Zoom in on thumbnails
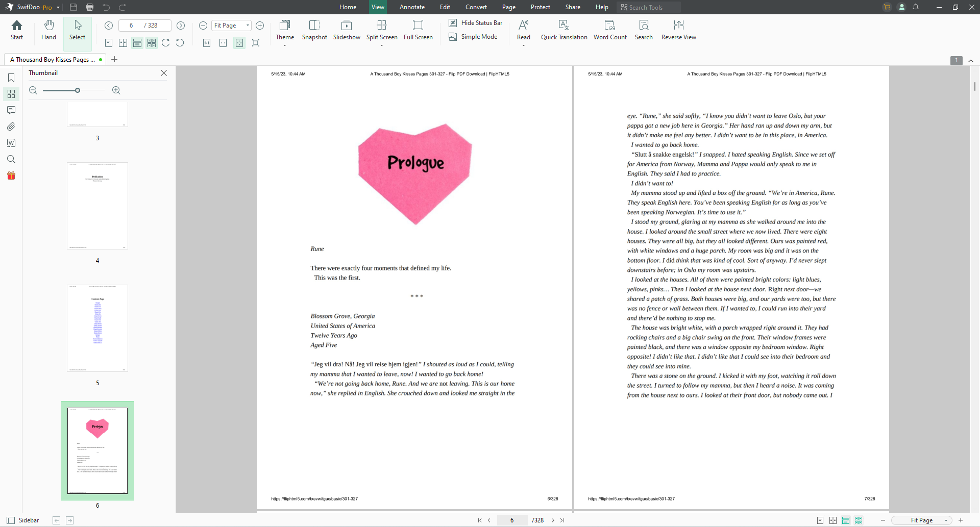Image resolution: width=980 pixels, height=527 pixels. coord(116,90)
